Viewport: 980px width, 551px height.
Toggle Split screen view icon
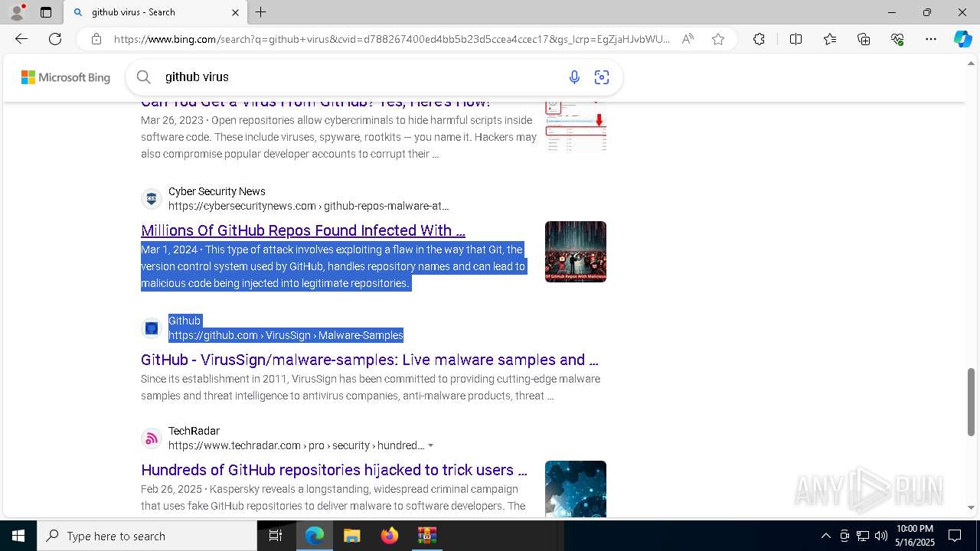pyautogui.click(x=795, y=39)
